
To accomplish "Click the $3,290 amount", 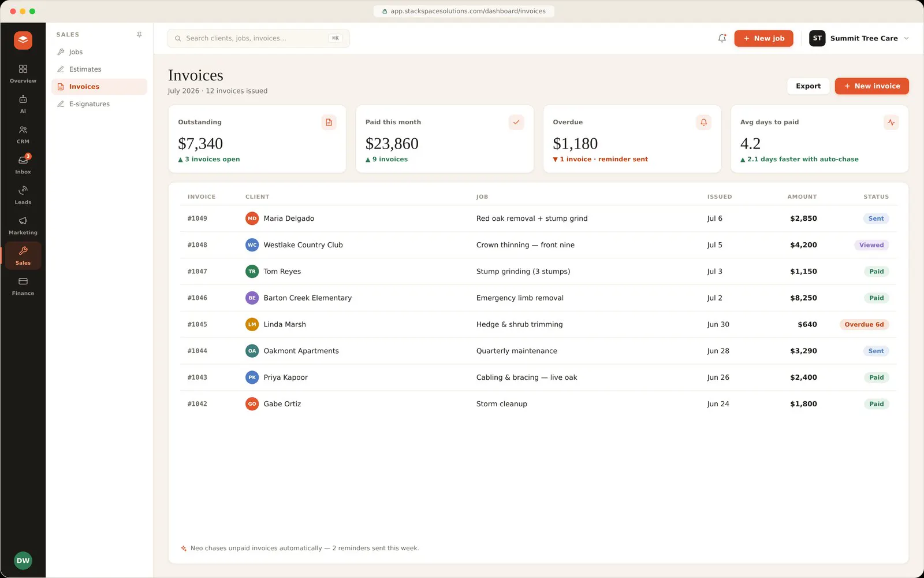I will click(x=803, y=351).
